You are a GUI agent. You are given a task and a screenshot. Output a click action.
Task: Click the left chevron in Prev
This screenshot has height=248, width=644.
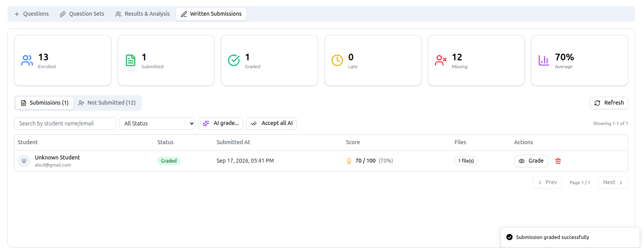pos(540,183)
